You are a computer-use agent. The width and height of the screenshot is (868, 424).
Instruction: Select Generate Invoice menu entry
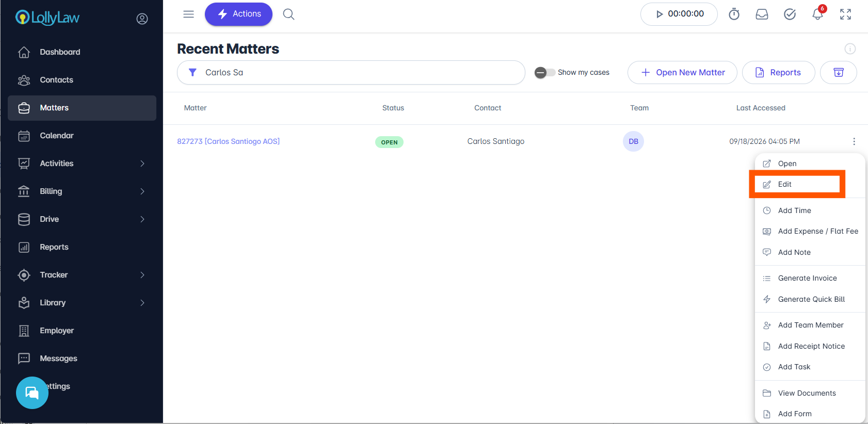(810, 278)
